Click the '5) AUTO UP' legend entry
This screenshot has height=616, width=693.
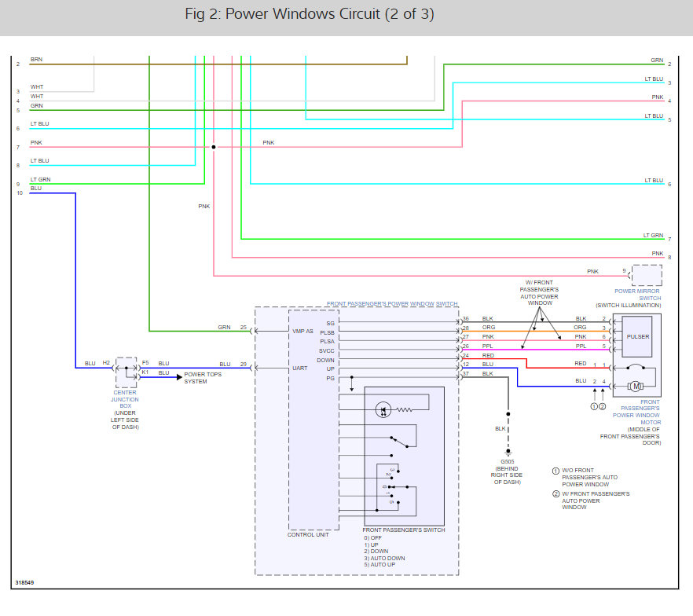click(x=379, y=564)
